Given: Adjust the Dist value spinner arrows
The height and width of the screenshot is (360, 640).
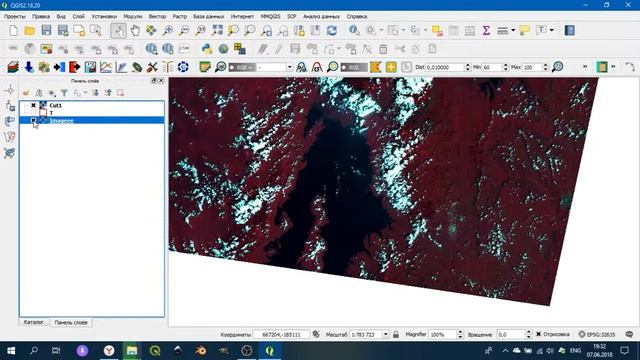Looking at the screenshot, I should [468, 67].
